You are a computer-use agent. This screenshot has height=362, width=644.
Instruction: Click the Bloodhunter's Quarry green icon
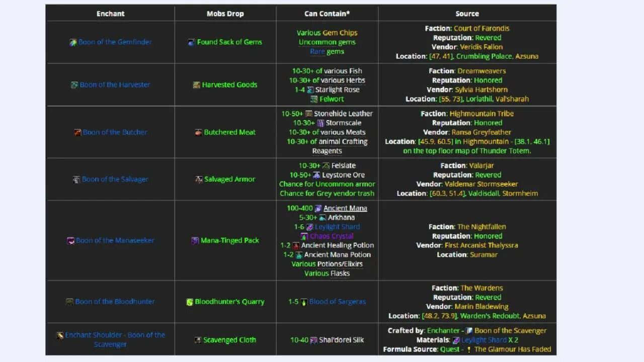189,302
